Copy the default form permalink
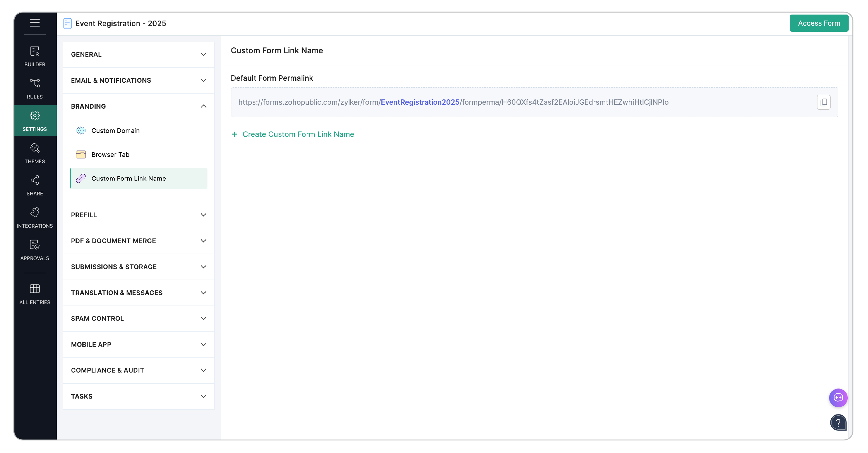This screenshot has height=453, width=868. tap(824, 102)
